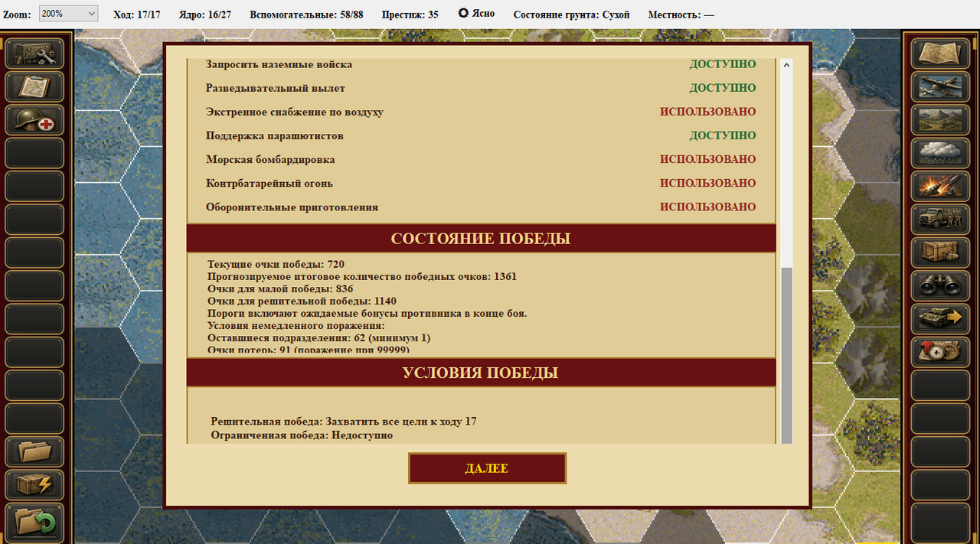Click the rocket artillery explosion icon

[940, 187]
